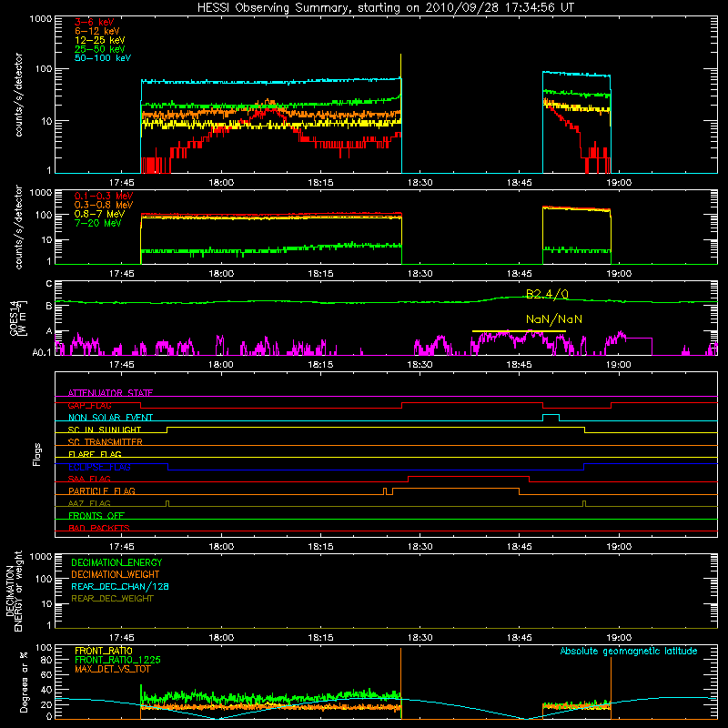Click the REAR_DEC_CHAN/128 legend entry

pos(120,586)
